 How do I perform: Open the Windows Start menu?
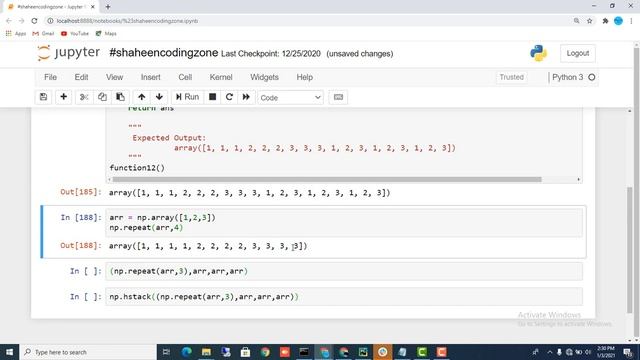click(9, 352)
